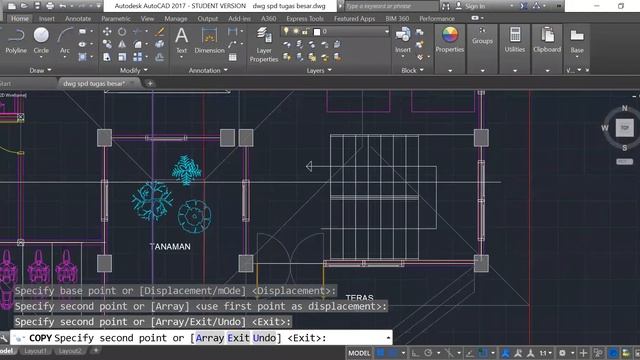Screen dimensions: 640x360
Task: Expand the Modify panel
Action: click(x=133, y=70)
